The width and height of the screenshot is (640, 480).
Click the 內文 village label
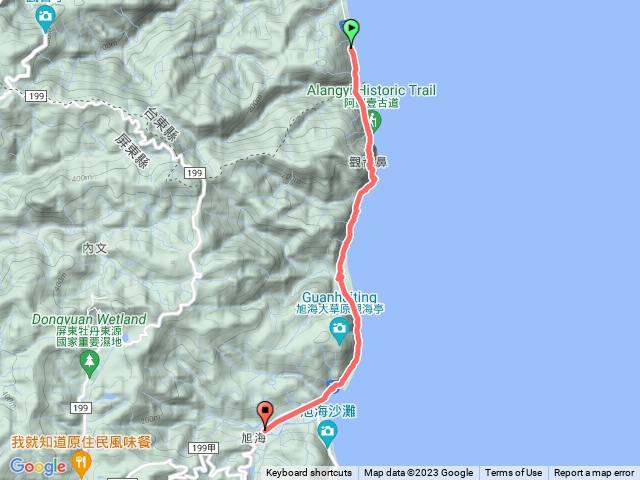95,249
